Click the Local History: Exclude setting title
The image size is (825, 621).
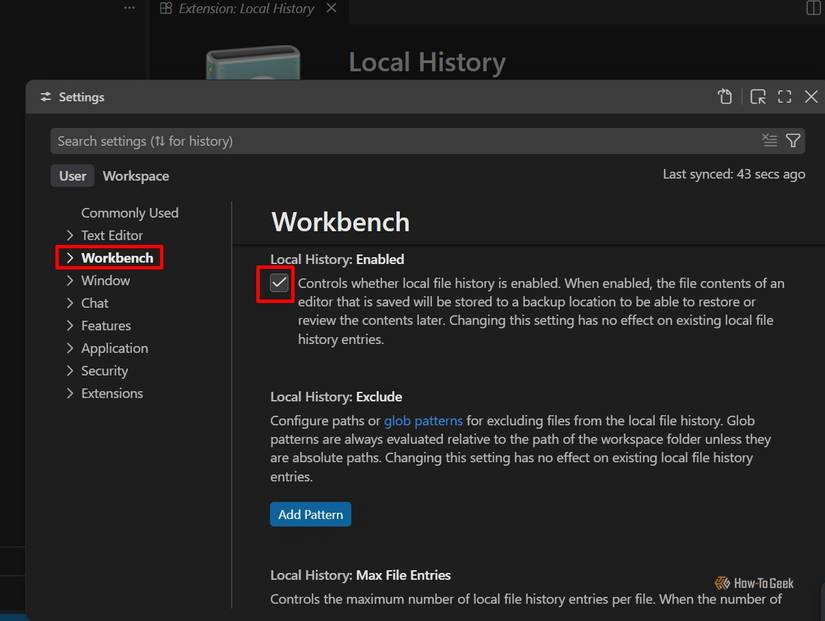click(x=336, y=397)
